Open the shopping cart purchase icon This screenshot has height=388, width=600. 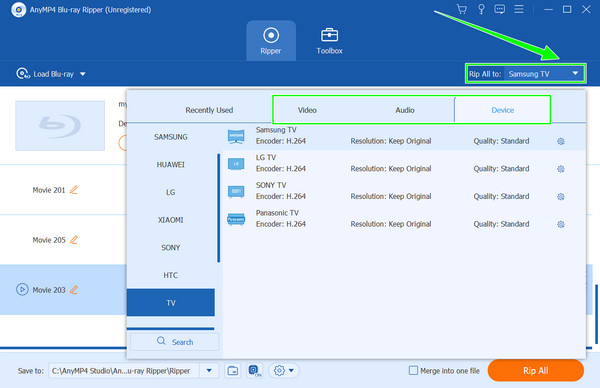462,9
